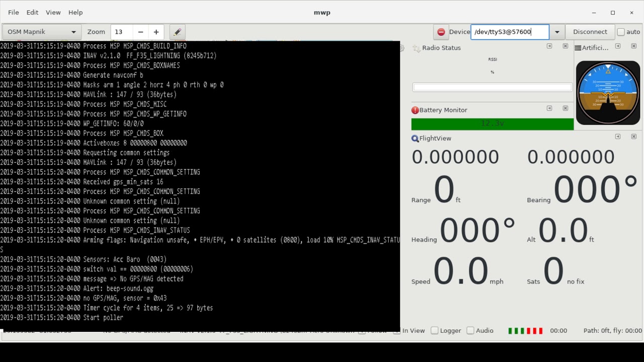
Task: Click the Artificial Horizon panel menu icon
Action: click(578, 48)
